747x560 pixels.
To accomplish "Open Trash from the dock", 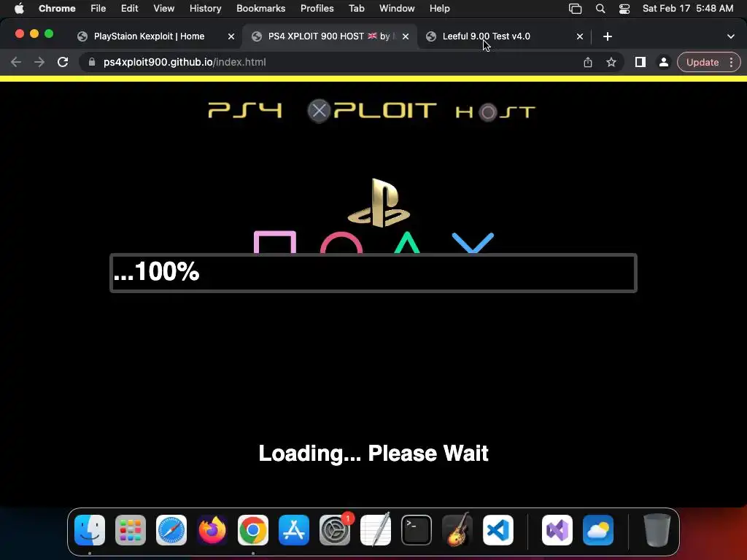I will pos(657,530).
